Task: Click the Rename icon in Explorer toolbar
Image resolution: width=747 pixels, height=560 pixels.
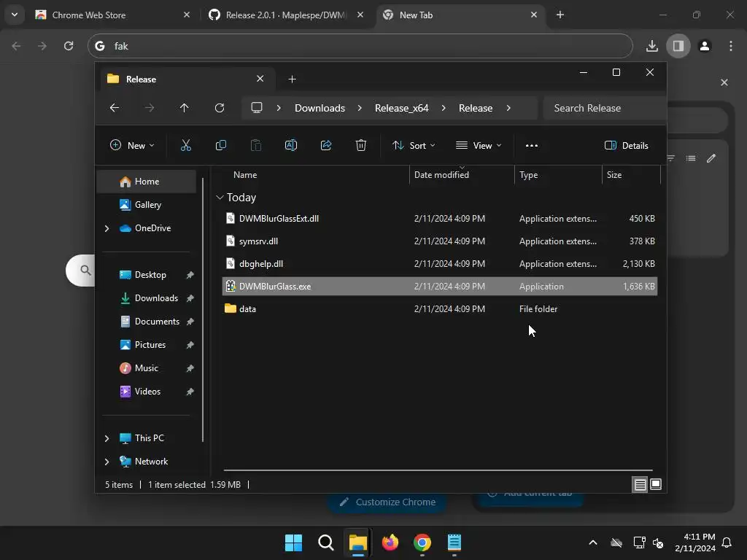Action: click(291, 145)
